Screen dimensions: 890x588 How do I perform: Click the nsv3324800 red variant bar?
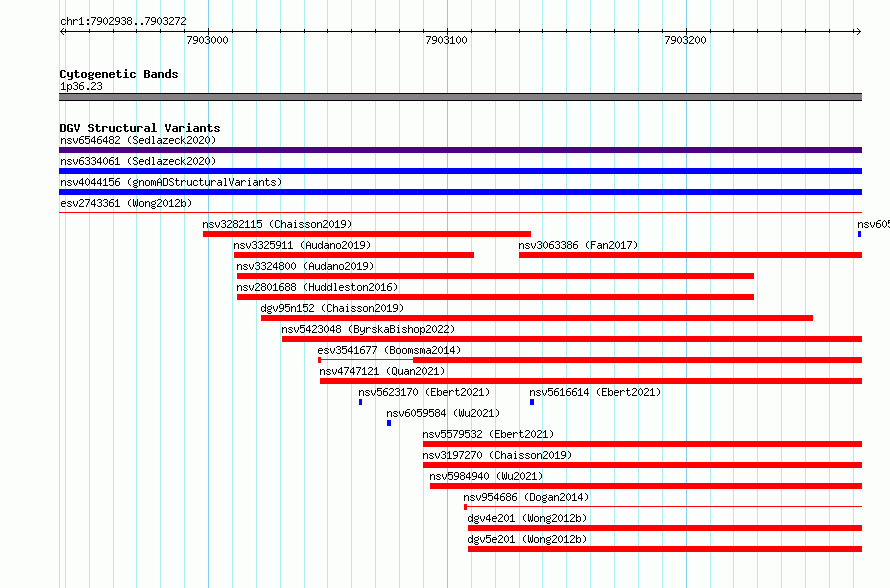(x=495, y=276)
